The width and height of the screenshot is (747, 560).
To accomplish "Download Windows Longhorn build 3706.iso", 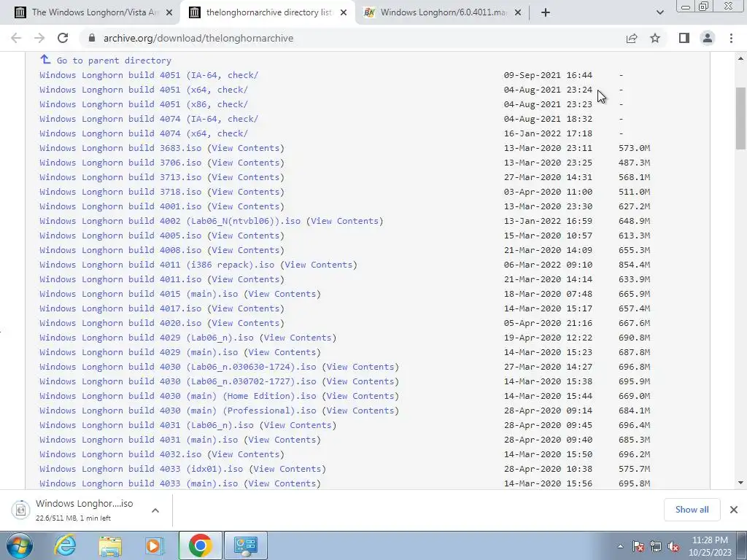I will point(120,163).
